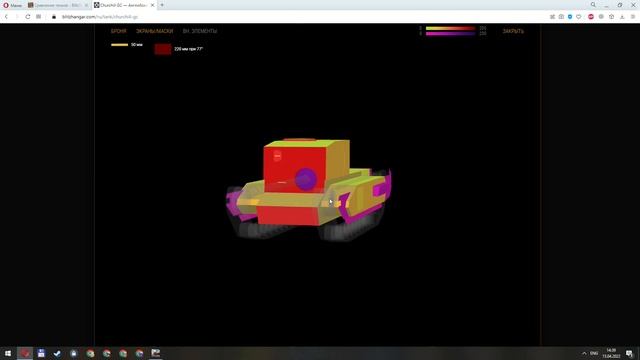The height and width of the screenshot is (360, 640).
Task: Open a new browser tab
Action: click(162, 5)
